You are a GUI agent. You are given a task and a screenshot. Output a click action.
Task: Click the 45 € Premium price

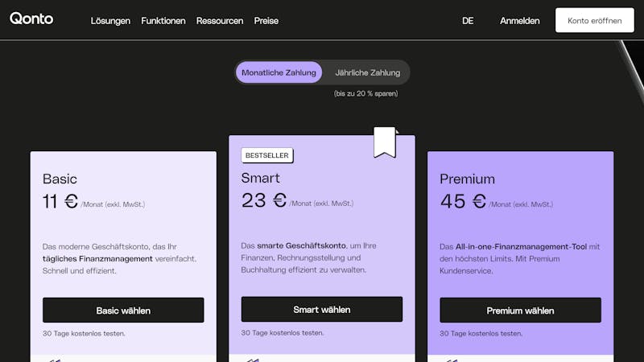tap(464, 201)
